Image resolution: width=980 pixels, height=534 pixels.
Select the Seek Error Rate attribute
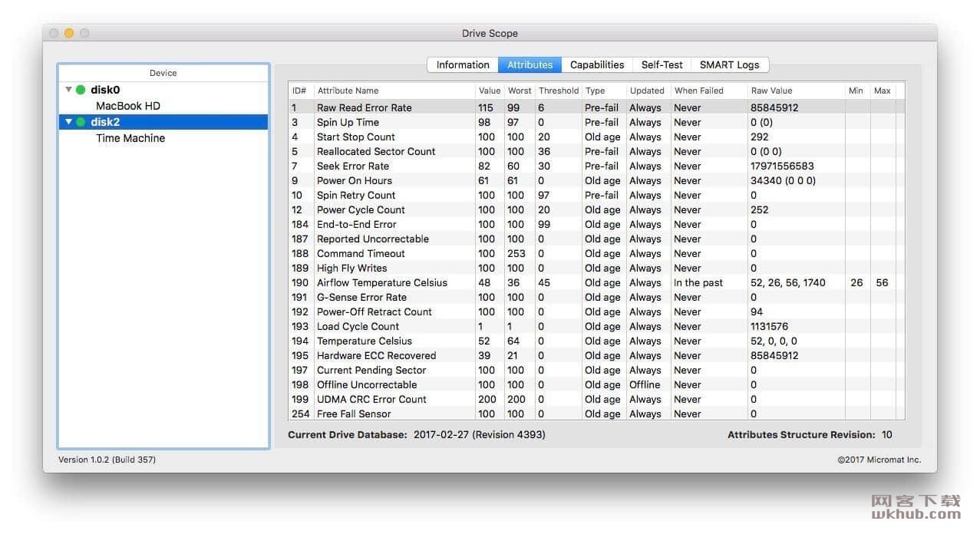click(596, 166)
